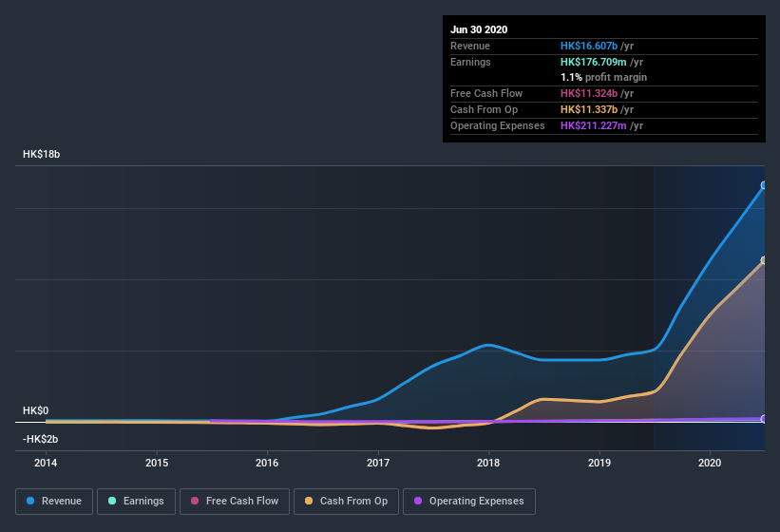
Task: Toggle the Revenue legend button
Action: point(54,501)
